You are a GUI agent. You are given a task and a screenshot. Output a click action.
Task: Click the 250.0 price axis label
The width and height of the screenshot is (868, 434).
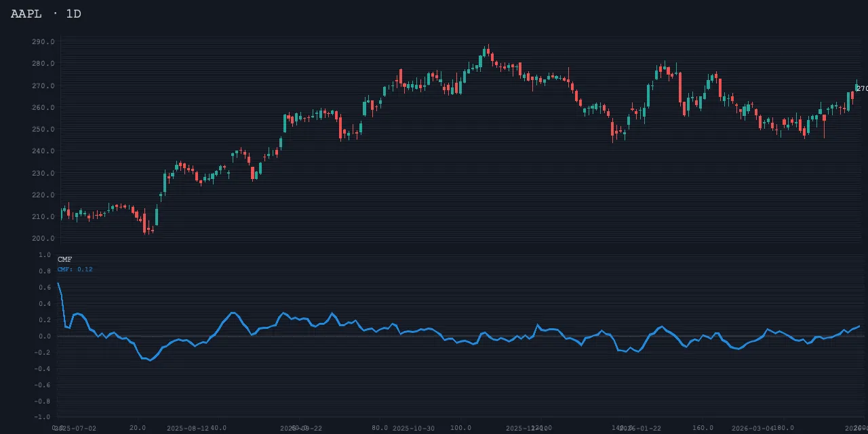click(x=43, y=130)
